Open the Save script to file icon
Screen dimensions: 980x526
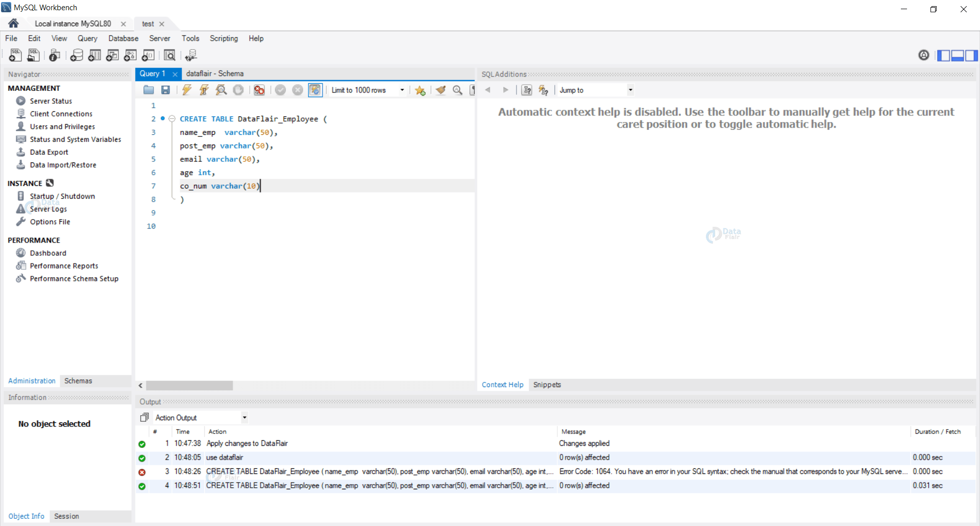(165, 90)
